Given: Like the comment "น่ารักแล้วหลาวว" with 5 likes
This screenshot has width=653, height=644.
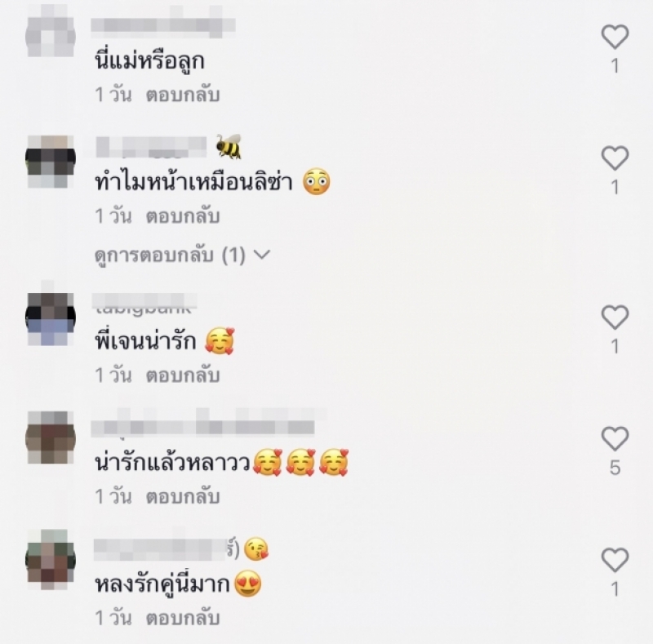Looking at the screenshot, I should (615, 438).
